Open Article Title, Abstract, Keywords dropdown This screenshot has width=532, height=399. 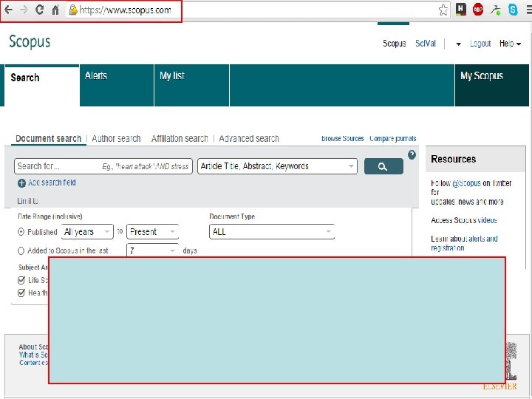click(277, 166)
